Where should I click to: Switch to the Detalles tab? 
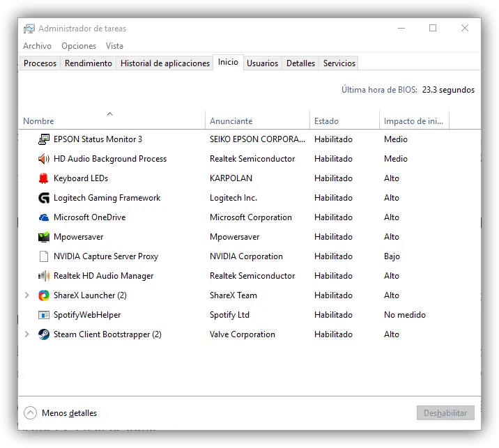301,63
